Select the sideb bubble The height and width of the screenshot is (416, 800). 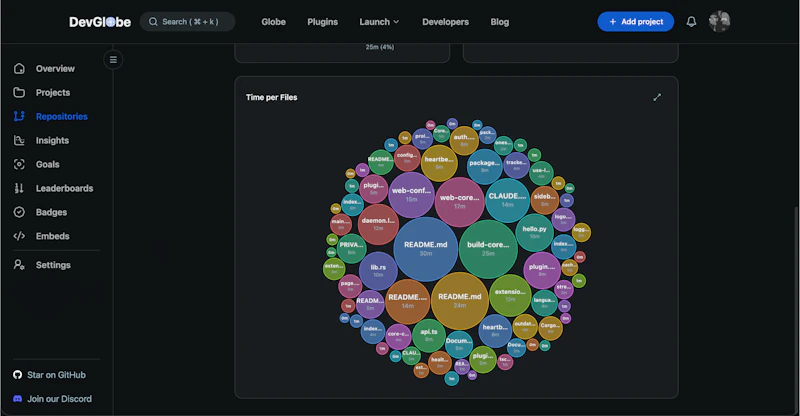pos(544,200)
